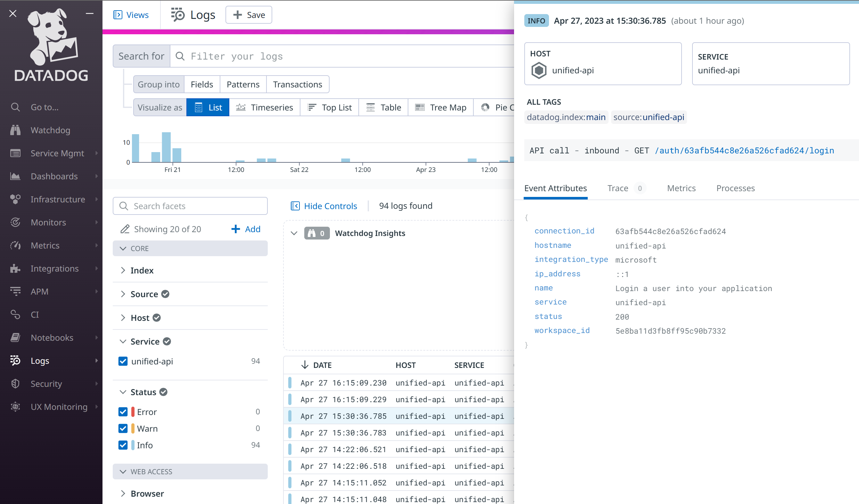Viewport: 859px width, 504px height.
Task: Uncheck the Error status checkbox
Action: pos(123,412)
